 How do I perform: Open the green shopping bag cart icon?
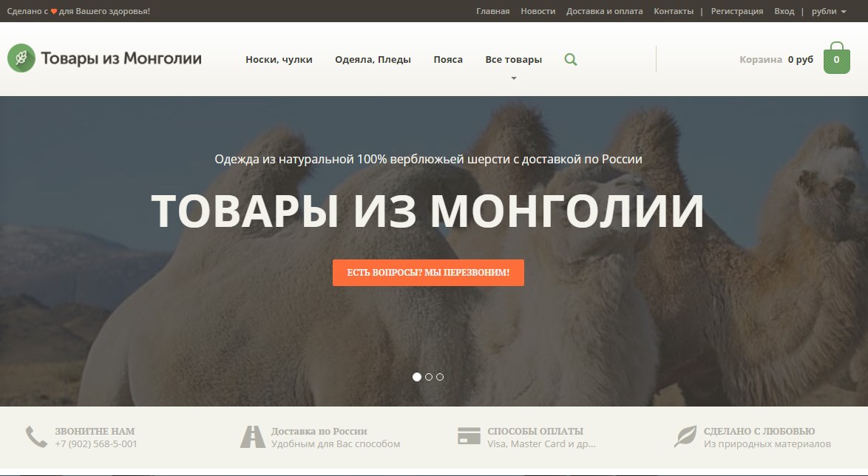836,59
